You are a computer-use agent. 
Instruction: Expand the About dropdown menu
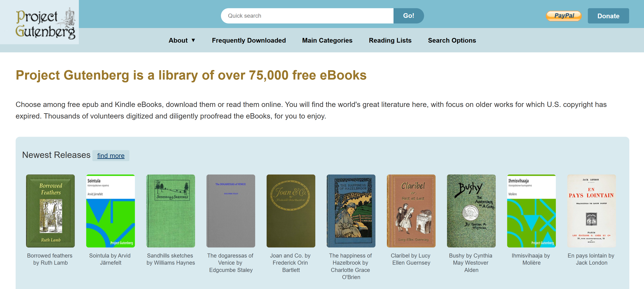click(181, 40)
